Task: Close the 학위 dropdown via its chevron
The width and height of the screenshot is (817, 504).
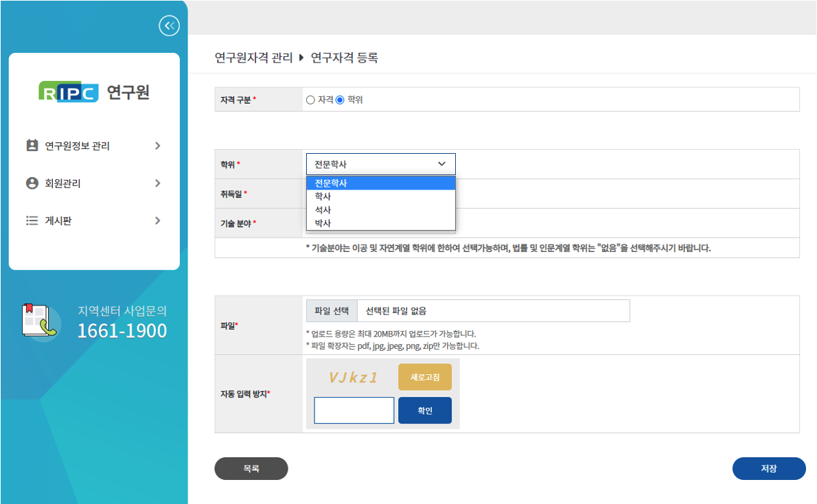Action: (x=441, y=164)
